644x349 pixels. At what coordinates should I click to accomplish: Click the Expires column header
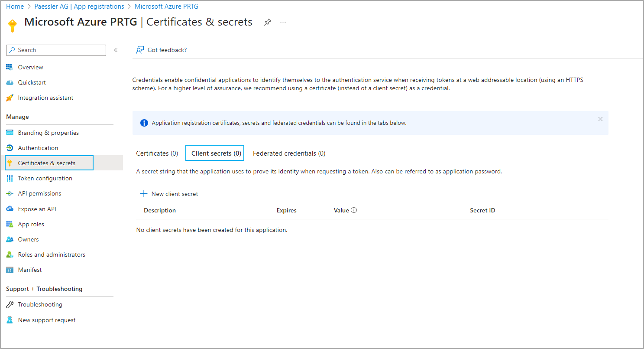coord(287,210)
